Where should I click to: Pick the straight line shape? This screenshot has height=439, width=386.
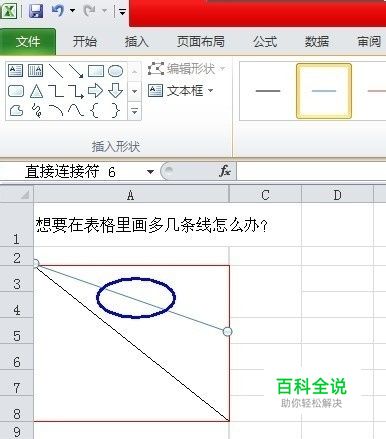[x=56, y=71]
